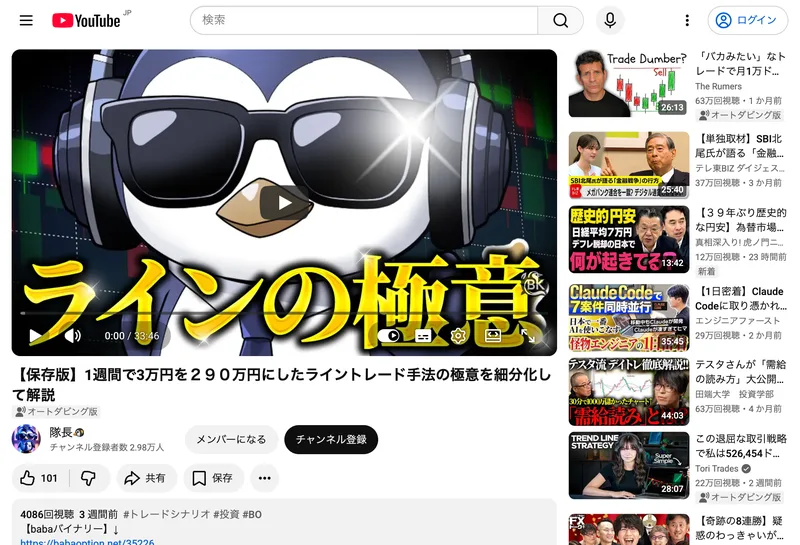Open 【奇跡の8連勝】 video title
Screen dimensions: 800x545
(x=740, y=528)
